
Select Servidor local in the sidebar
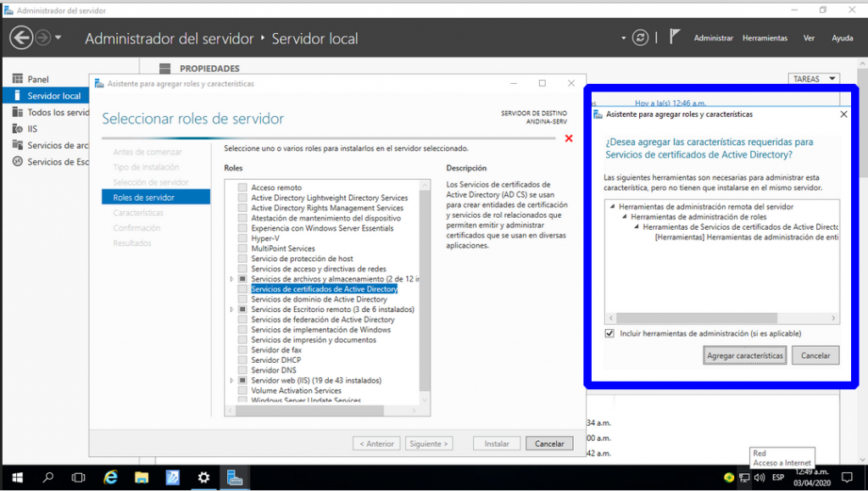point(46,96)
